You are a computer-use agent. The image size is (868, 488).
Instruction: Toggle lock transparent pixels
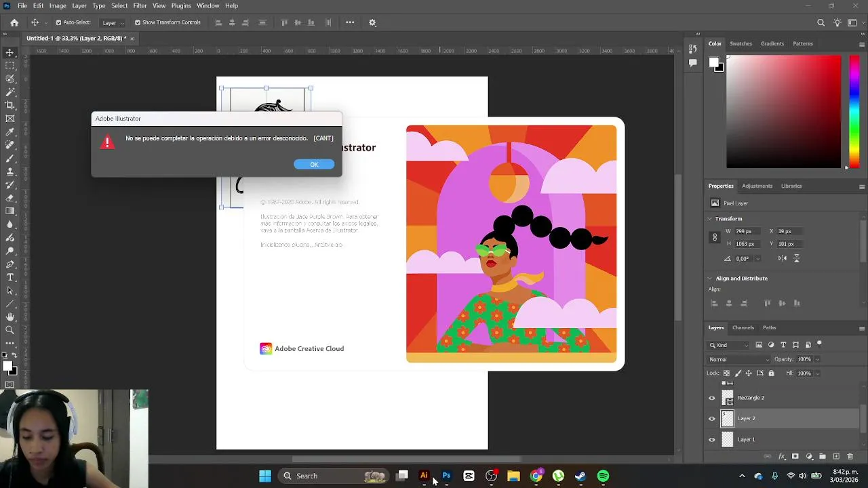tap(726, 373)
